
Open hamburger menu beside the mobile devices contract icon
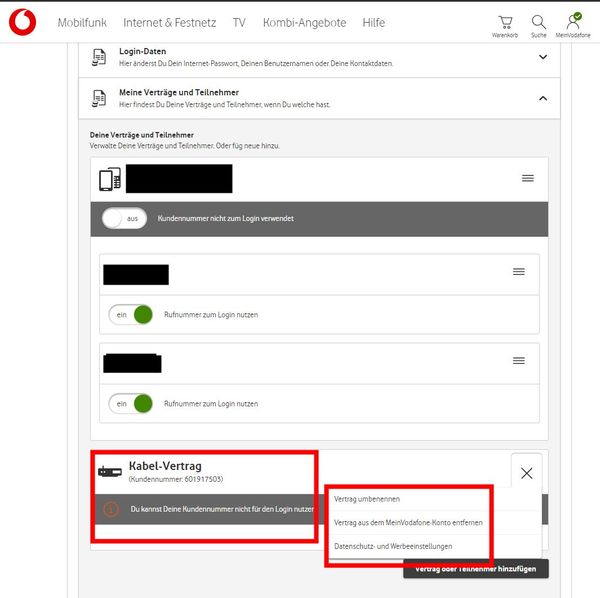(528, 178)
